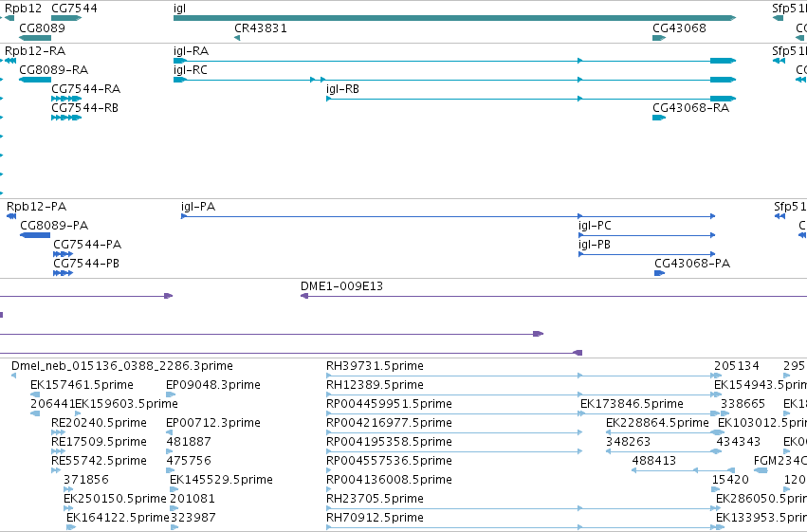The width and height of the screenshot is (807, 532).
Task: Click the Rpb12-PA protein label
Action: tap(37, 207)
